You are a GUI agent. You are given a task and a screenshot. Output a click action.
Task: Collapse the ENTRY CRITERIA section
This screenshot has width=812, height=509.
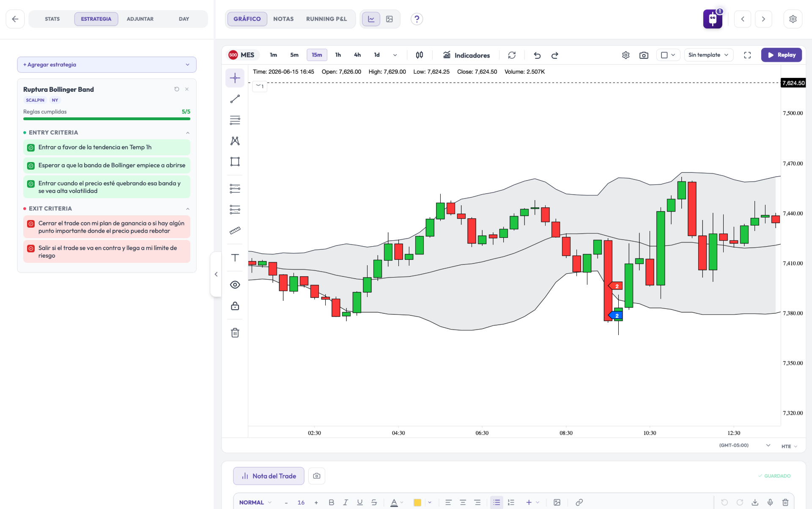tap(188, 133)
